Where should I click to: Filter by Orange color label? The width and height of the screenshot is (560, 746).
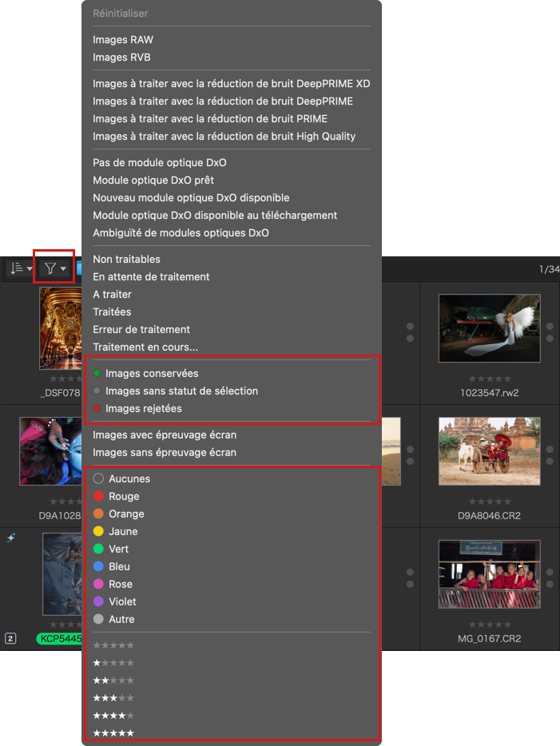pos(118,514)
